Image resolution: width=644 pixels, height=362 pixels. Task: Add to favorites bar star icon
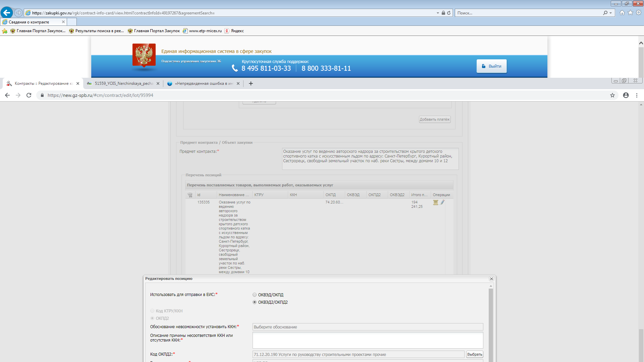(x=5, y=31)
